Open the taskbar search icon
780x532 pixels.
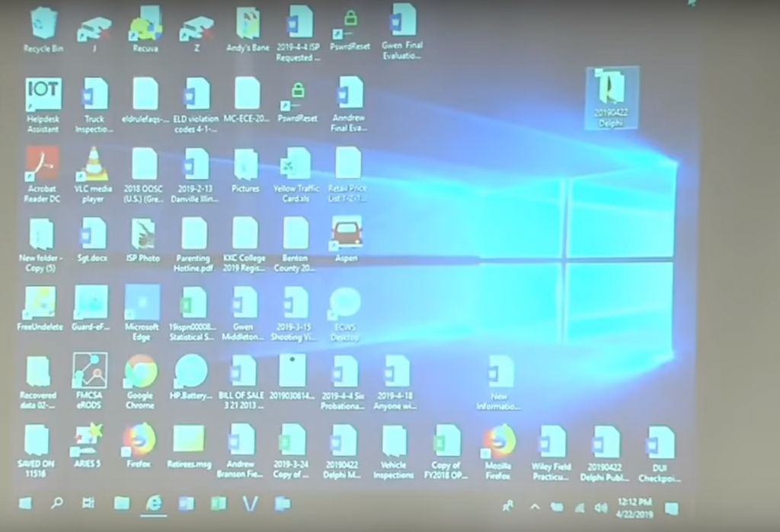pyautogui.click(x=57, y=504)
